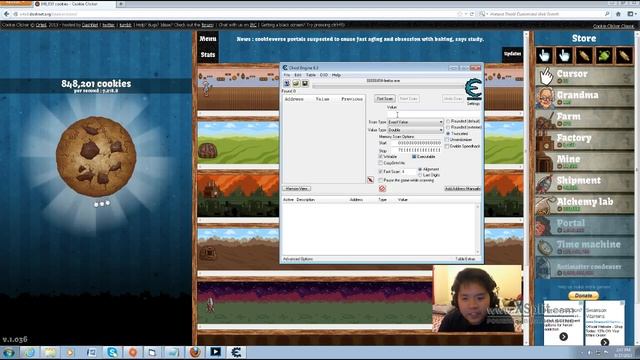640x360 pixels.
Task: Open the Scan Type dropdown
Action: (x=415, y=122)
